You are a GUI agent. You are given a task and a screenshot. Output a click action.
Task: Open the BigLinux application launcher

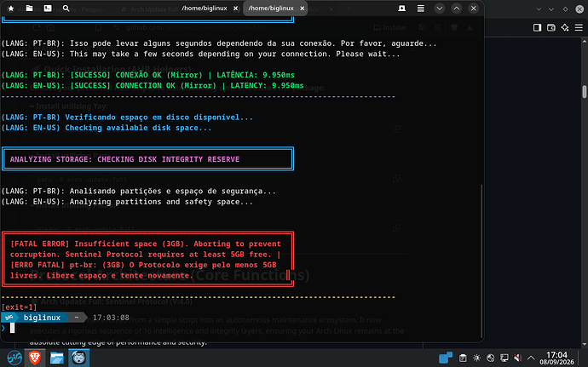click(14, 358)
